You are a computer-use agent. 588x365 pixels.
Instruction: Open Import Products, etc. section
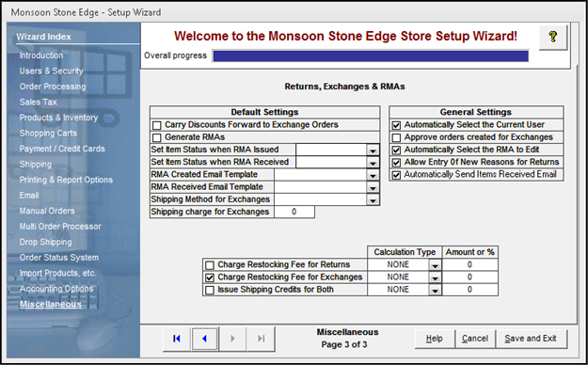pos(57,273)
